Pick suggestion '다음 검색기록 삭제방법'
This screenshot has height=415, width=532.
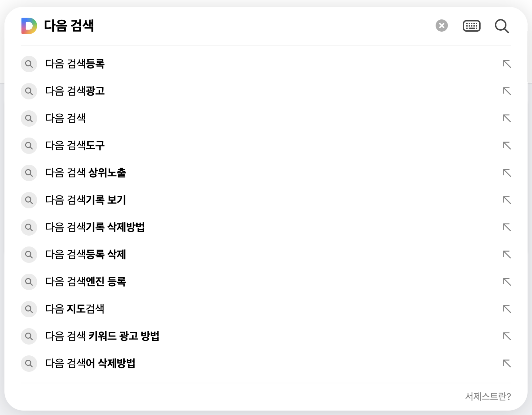pos(95,227)
